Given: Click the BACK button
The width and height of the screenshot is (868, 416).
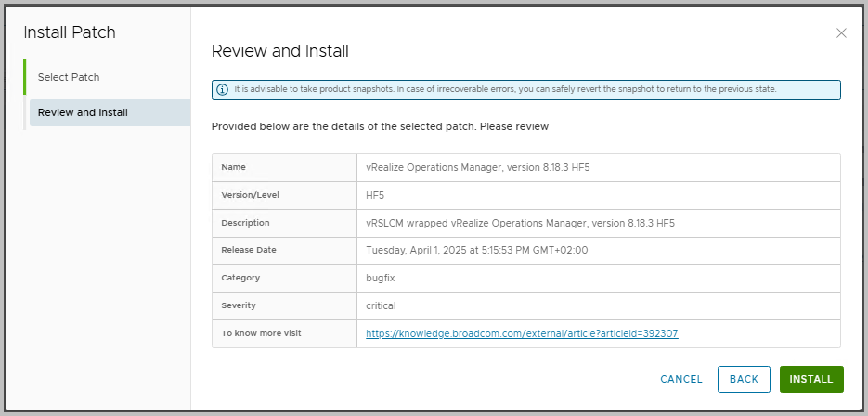Looking at the screenshot, I should click(744, 379).
